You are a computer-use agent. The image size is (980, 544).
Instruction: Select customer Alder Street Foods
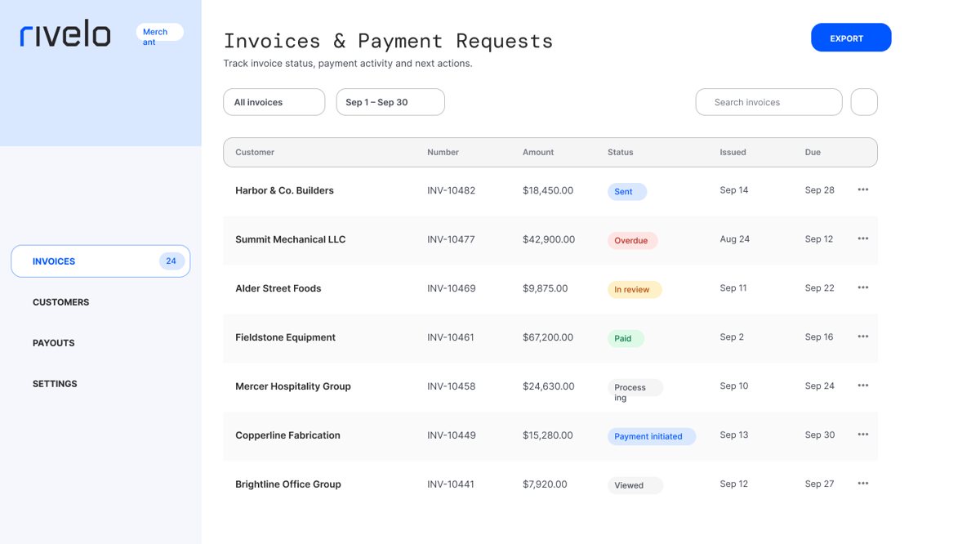click(278, 288)
